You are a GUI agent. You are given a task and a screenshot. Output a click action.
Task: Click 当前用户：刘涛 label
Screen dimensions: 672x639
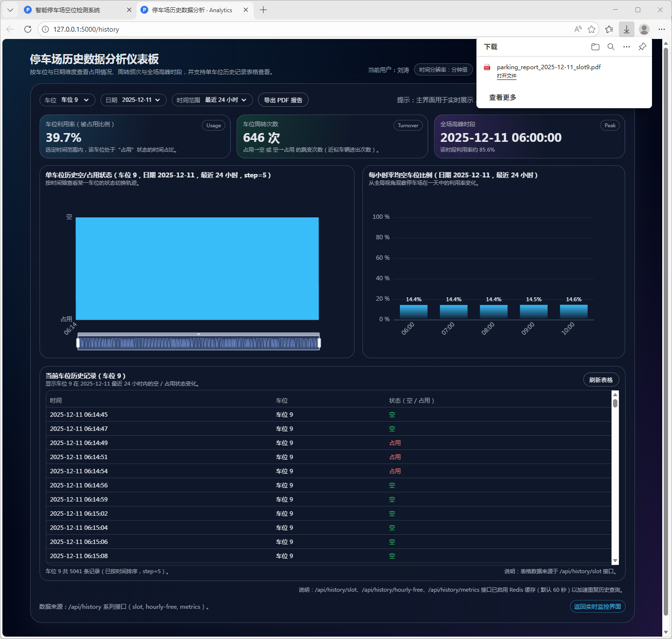388,70
